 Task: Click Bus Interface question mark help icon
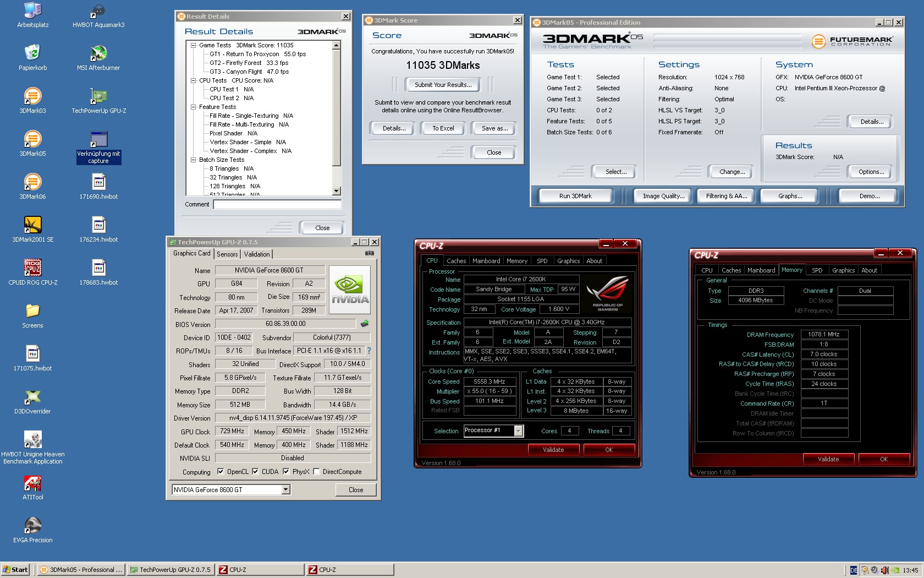(369, 351)
